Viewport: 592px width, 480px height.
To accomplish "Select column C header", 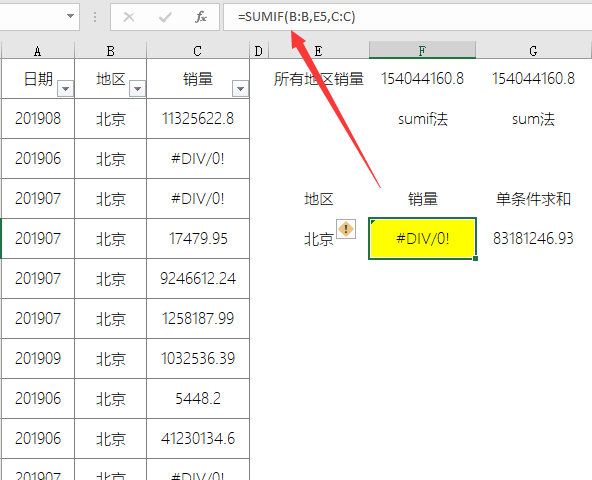I will (198, 51).
